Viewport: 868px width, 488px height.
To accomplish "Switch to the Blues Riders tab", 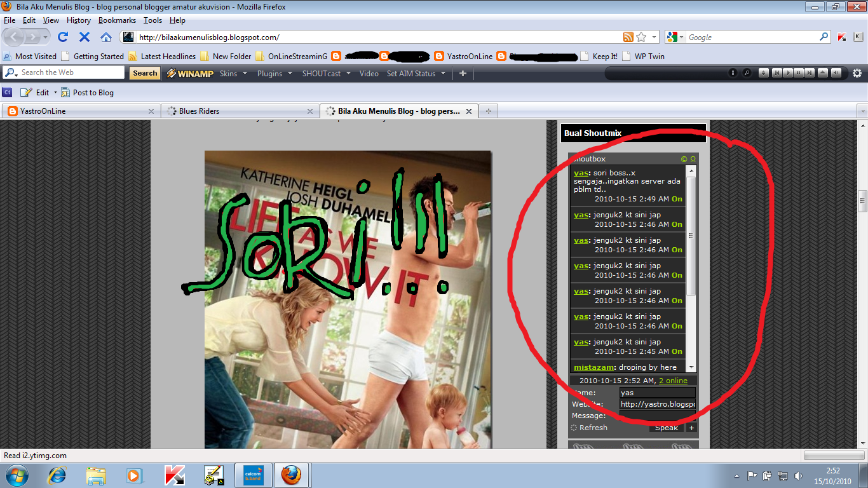I will (240, 111).
